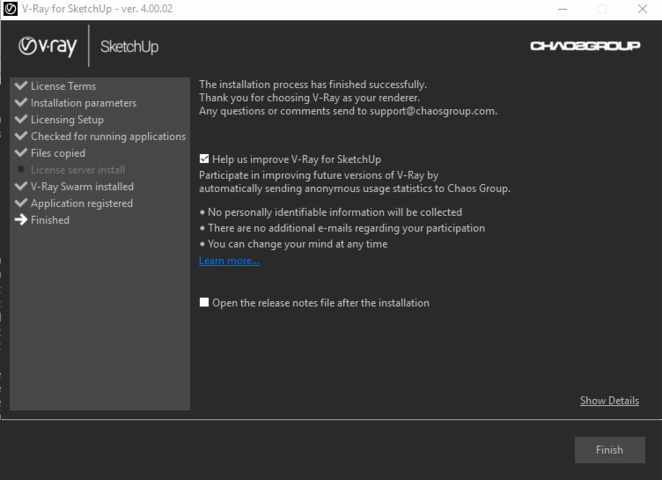The image size is (662, 480).
Task: Minimize the V-Ray installer window
Action: click(562, 9)
